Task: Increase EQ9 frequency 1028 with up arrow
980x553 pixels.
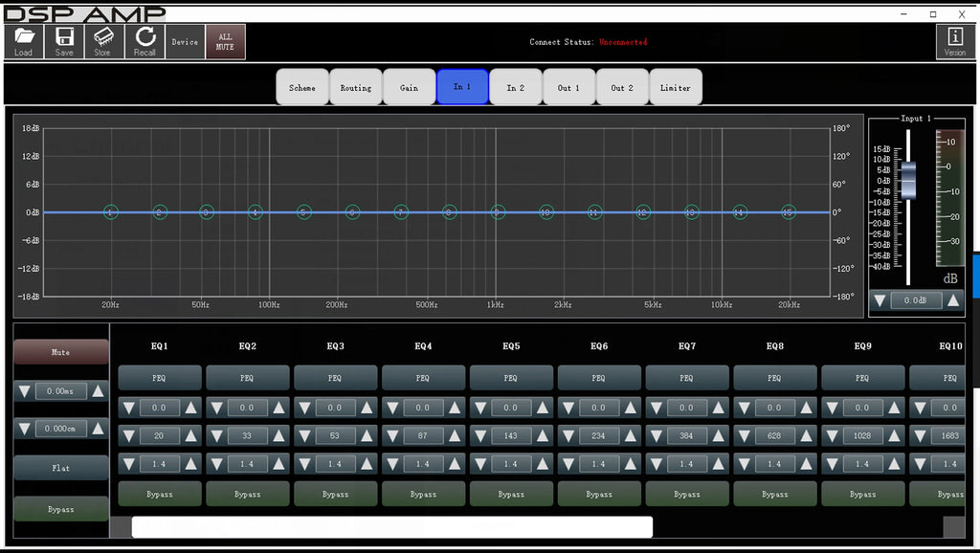Action: (x=894, y=435)
